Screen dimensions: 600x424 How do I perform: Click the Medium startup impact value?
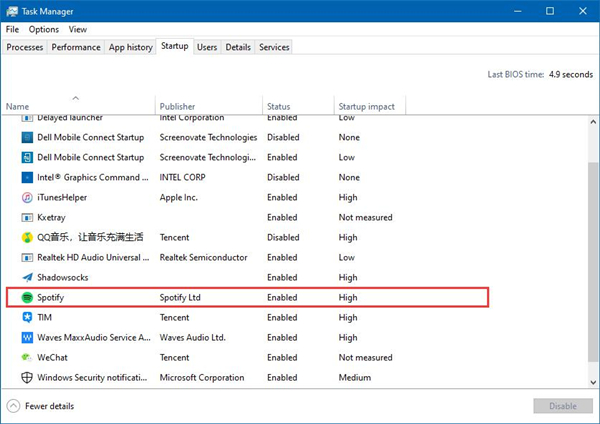pos(355,377)
